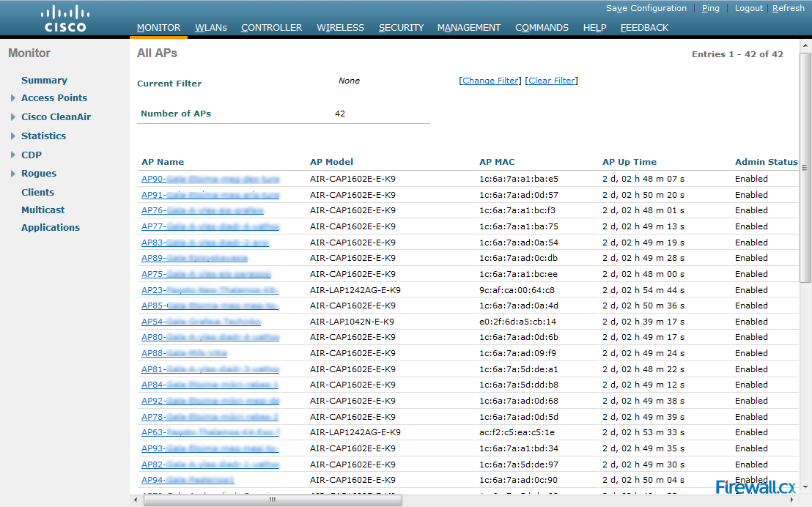812x507 pixels.
Task: Open the SECURITY menu
Action: pos(401,28)
